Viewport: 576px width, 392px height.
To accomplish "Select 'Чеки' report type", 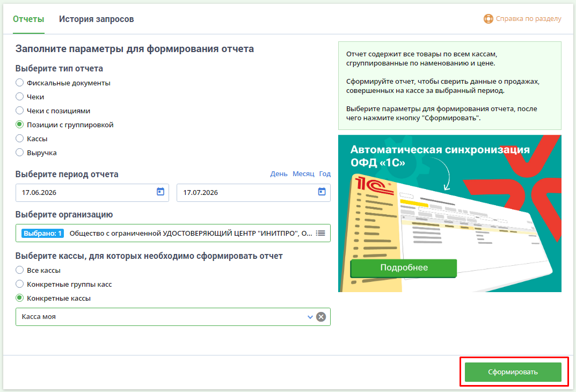I will [x=19, y=97].
